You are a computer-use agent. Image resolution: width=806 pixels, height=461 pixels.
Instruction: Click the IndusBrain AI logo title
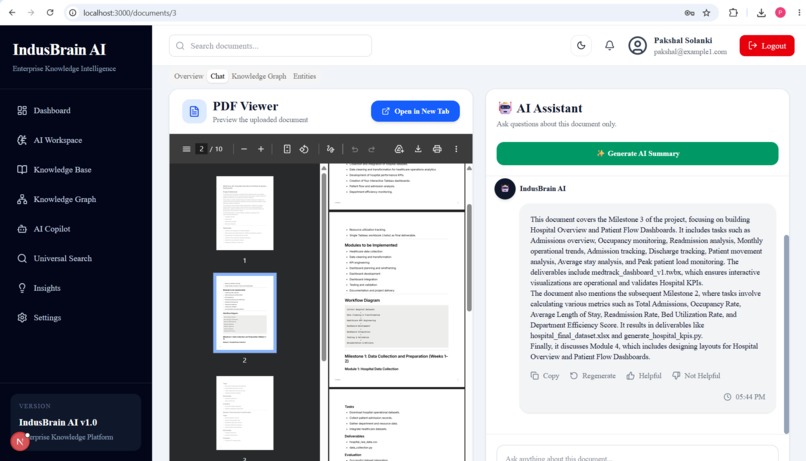point(59,50)
